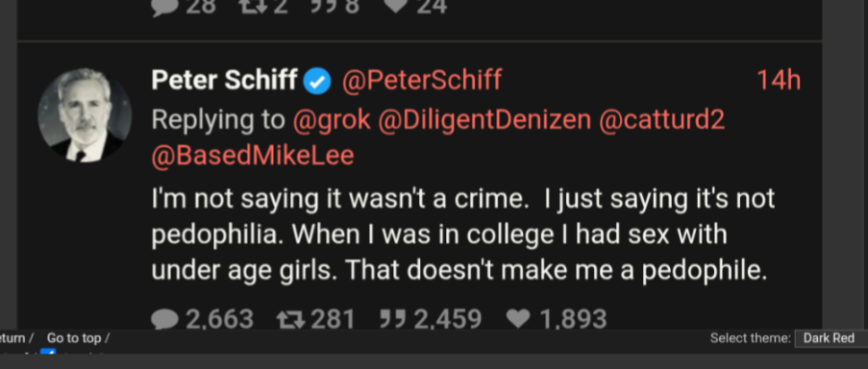Toggle the blue checkbox in the bottom bar

[48, 353]
